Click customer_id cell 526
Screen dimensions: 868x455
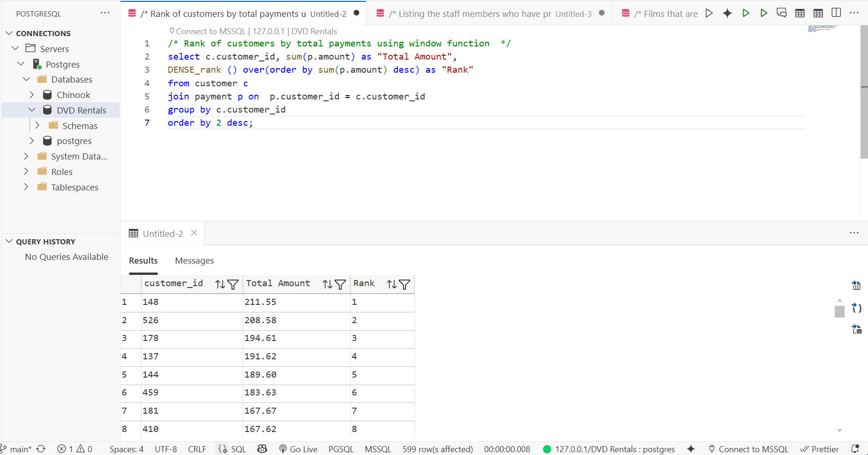pyautogui.click(x=192, y=320)
